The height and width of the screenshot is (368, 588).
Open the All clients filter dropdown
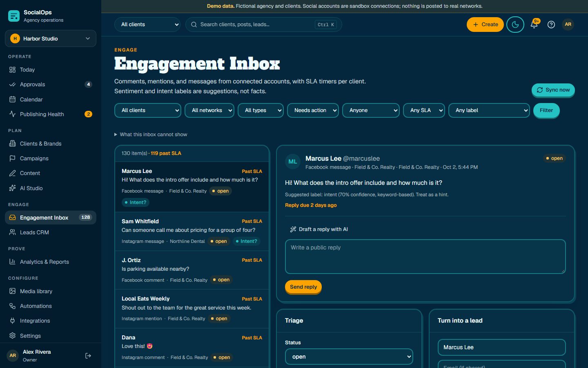coord(148,110)
